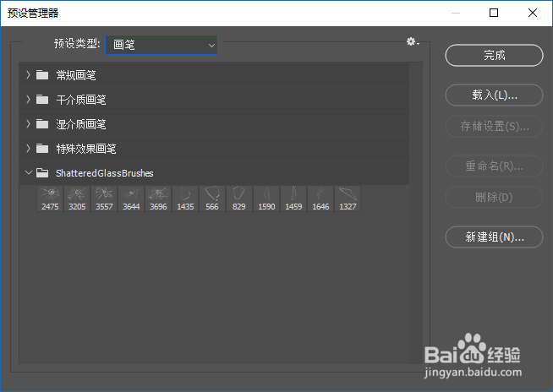Select the 1327 glass shard brush
The image size is (553, 392).
point(348,199)
